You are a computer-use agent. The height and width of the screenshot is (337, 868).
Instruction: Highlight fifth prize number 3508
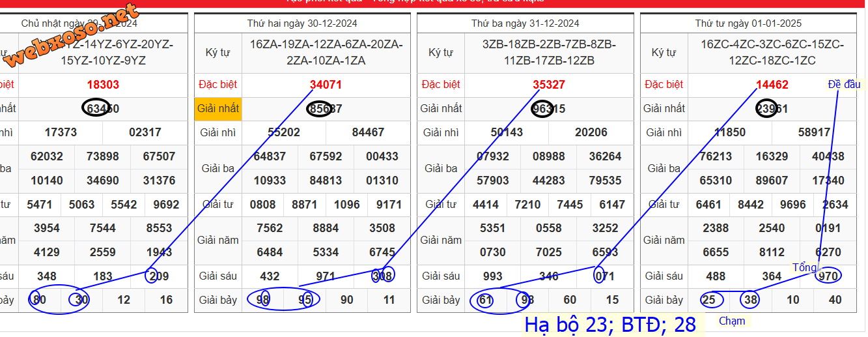pyautogui.click(x=382, y=228)
